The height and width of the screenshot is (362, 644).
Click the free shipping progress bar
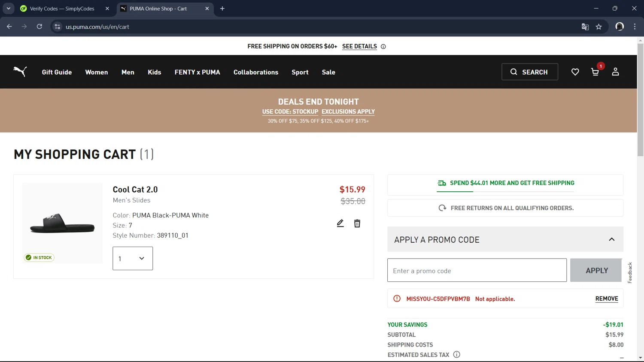pos(505,191)
